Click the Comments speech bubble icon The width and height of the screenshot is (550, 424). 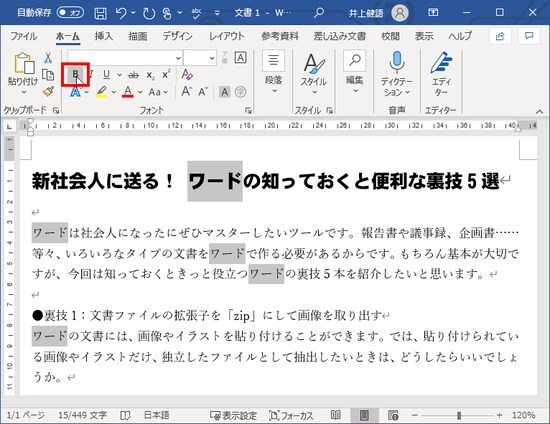tap(529, 36)
